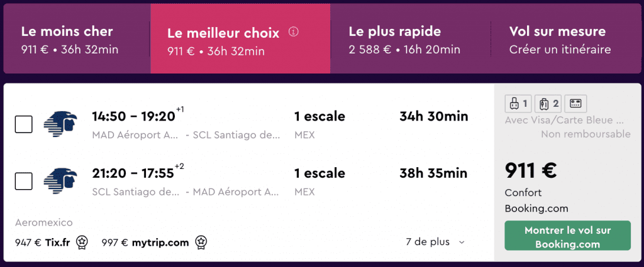Click the payment card icon
Screen dimensions: 644x267
click(575, 104)
